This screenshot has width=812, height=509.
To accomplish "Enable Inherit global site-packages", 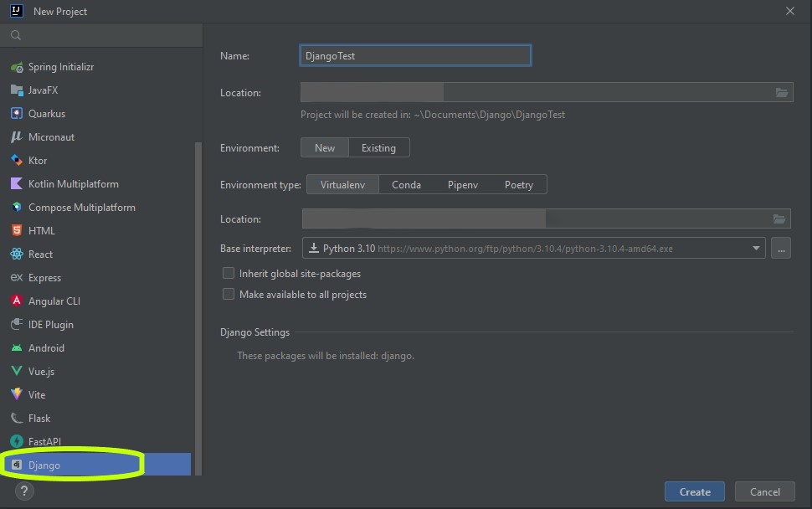I will [x=229, y=274].
